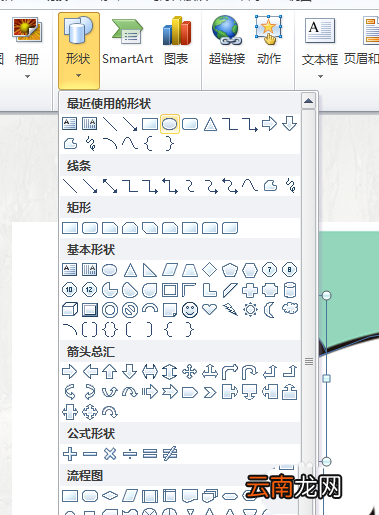Select the cube shape in 基本形状
This screenshot has width=379, height=515.
pyautogui.click(x=70, y=310)
